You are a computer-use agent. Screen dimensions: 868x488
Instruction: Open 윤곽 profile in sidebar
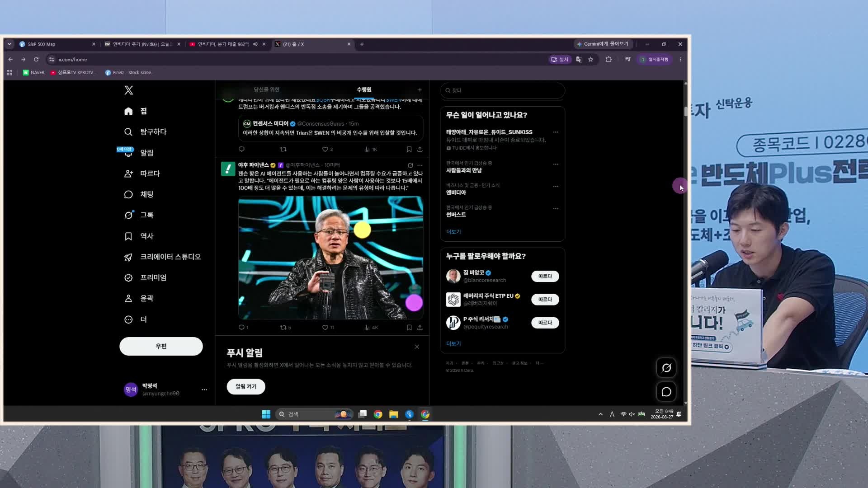[139, 298]
